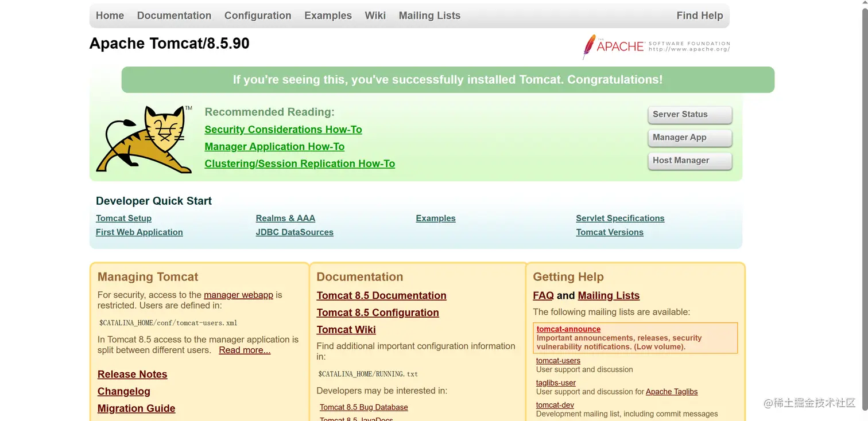The height and width of the screenshot is (421, 868).
Task: Follow the Apache Taglibs link
Action: 672,392
